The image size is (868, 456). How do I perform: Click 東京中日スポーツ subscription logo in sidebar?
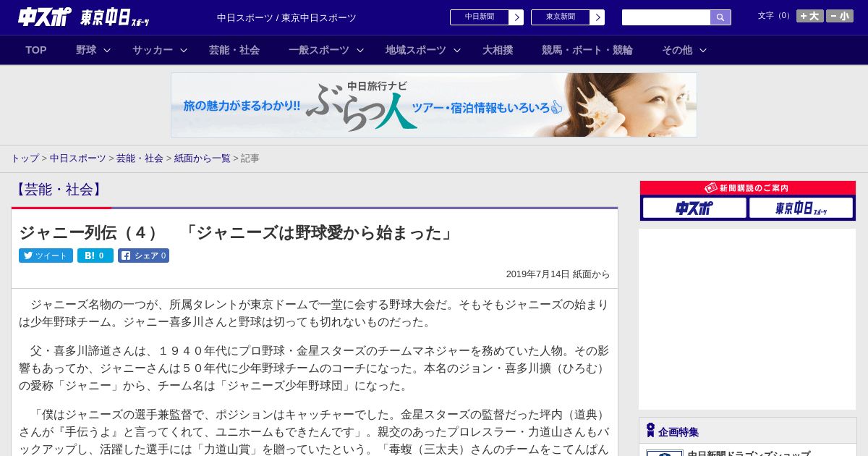[801, 208]
